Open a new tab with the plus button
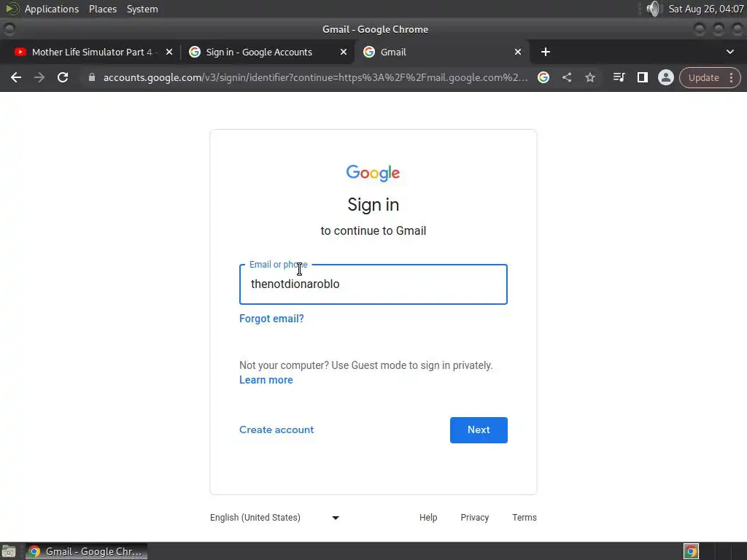 [x=546, y=52]
